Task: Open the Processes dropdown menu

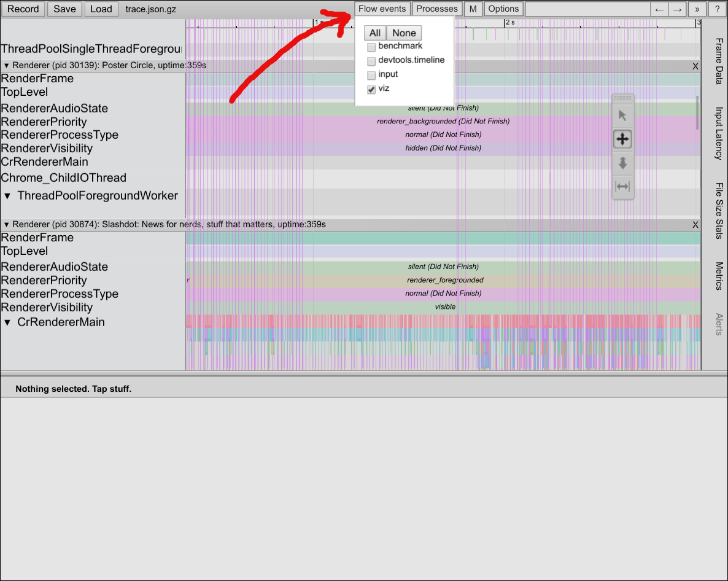Action: (437, 9)
